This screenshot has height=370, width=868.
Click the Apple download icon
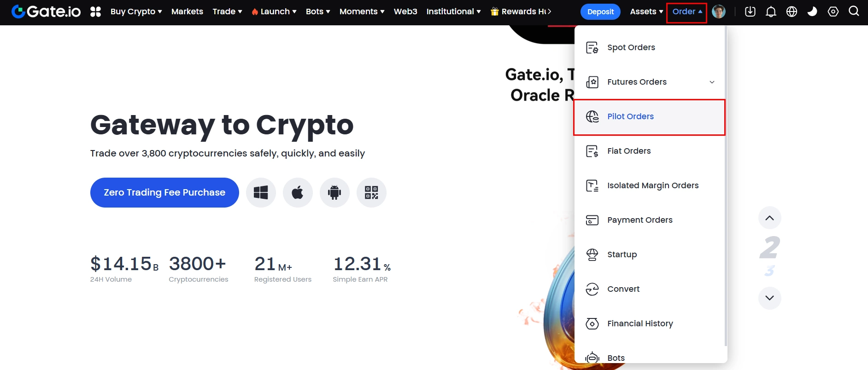point(298,192)
